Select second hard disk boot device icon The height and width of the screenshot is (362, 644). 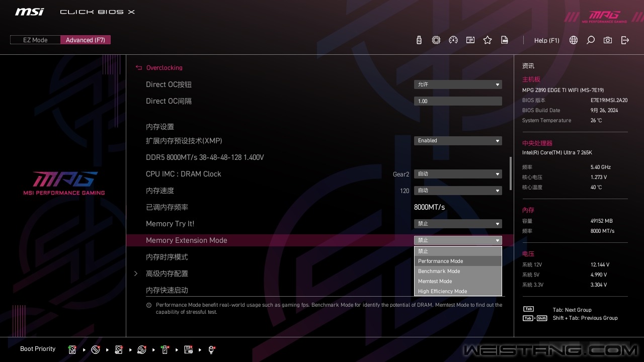pos(119,349)
